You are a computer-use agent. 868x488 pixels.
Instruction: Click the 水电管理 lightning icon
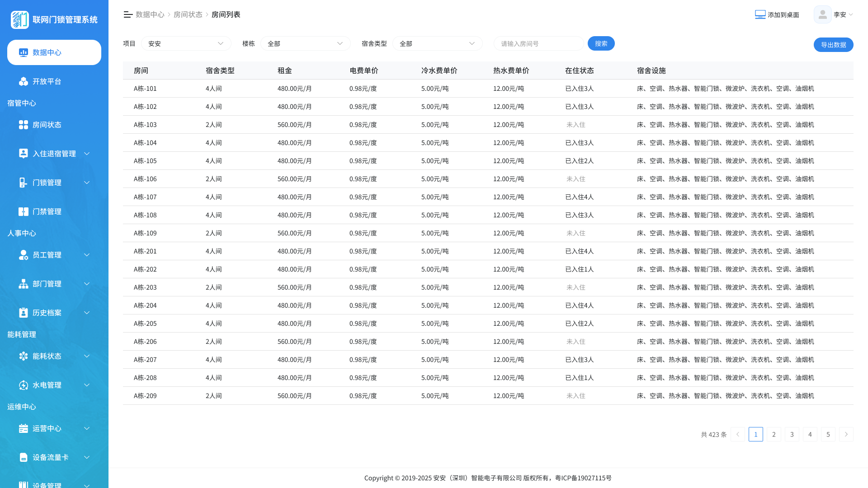[x=24, y=385]
